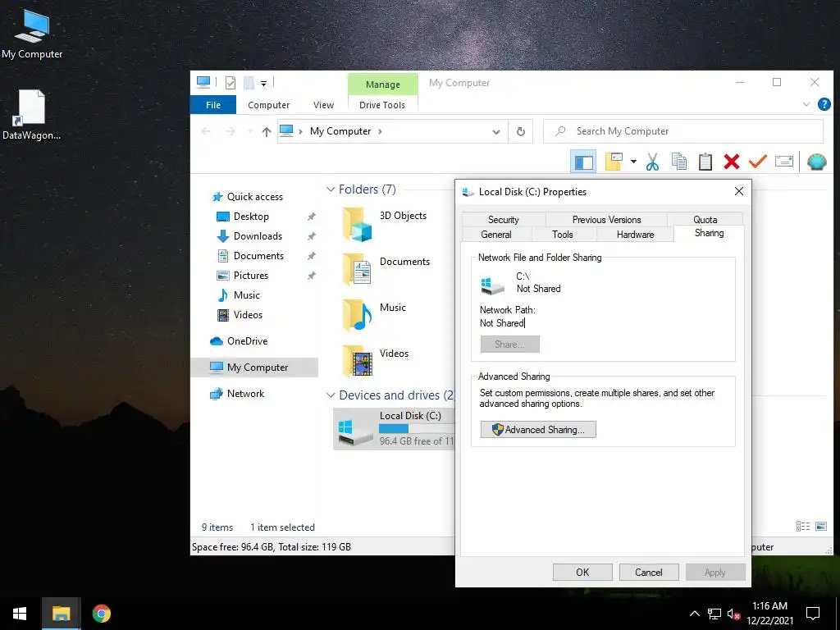Go up one level with the Up arrow
The height and width of the screenshot is (630, 840).
[267, 132]
